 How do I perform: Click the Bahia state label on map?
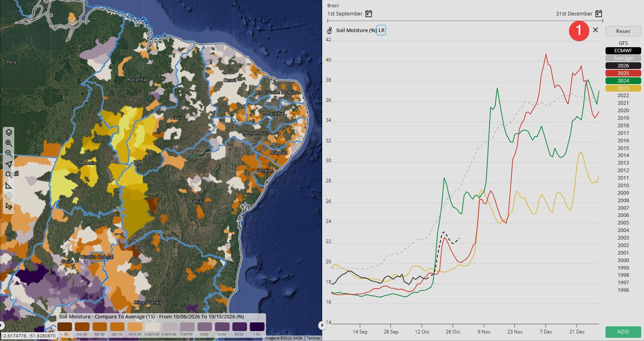point(196,201)
